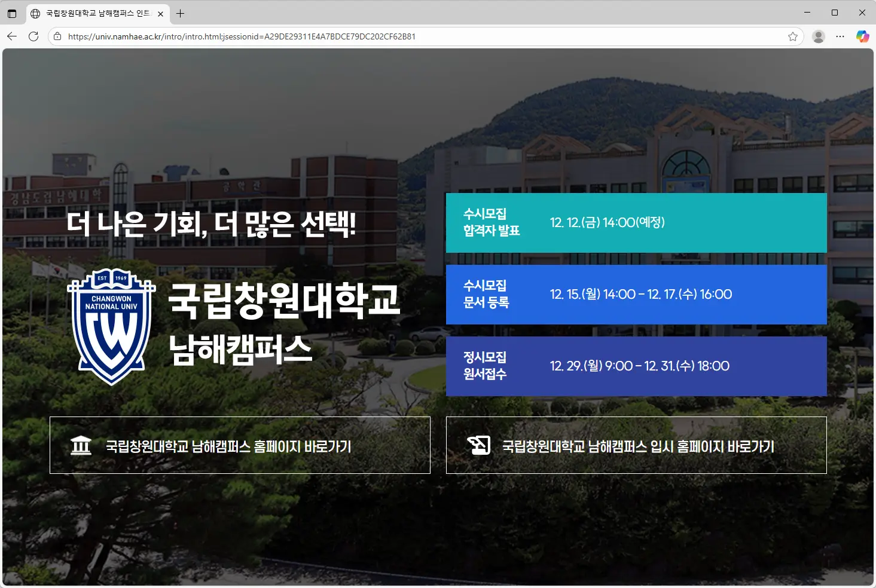Click the 정시모집 원서접수 banner
Screen dimensions: 876x588
(x=636, y=366)
